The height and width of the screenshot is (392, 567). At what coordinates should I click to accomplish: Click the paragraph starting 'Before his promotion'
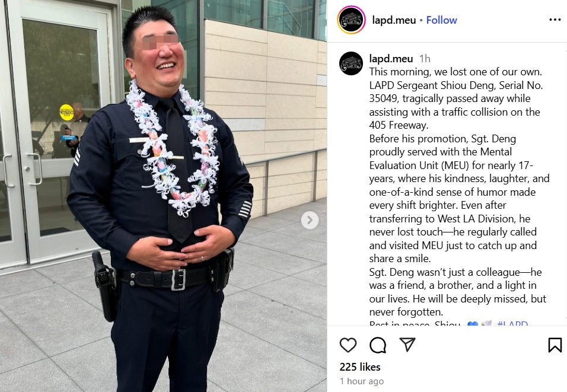459,198
